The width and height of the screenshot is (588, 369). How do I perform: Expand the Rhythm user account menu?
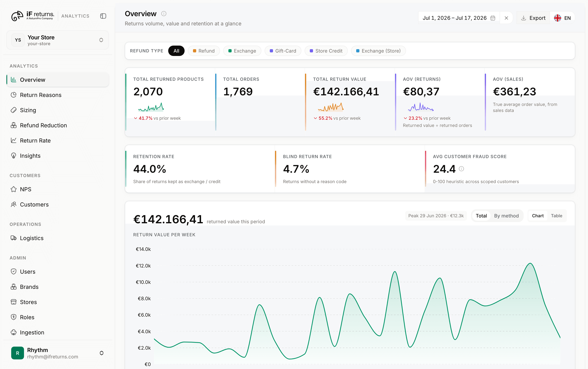coord(58,353)
